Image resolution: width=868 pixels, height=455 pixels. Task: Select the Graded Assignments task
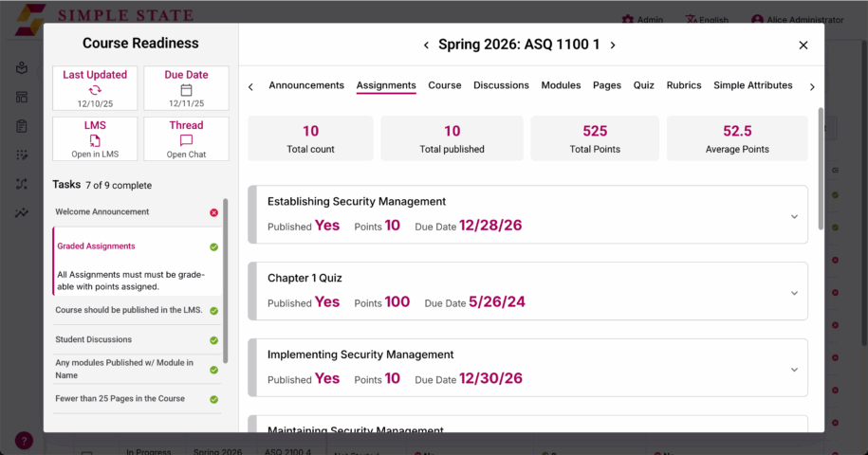97,246
